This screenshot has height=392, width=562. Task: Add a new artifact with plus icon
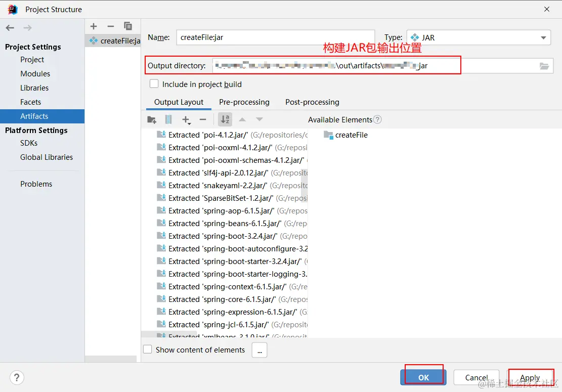pos(94,26)
